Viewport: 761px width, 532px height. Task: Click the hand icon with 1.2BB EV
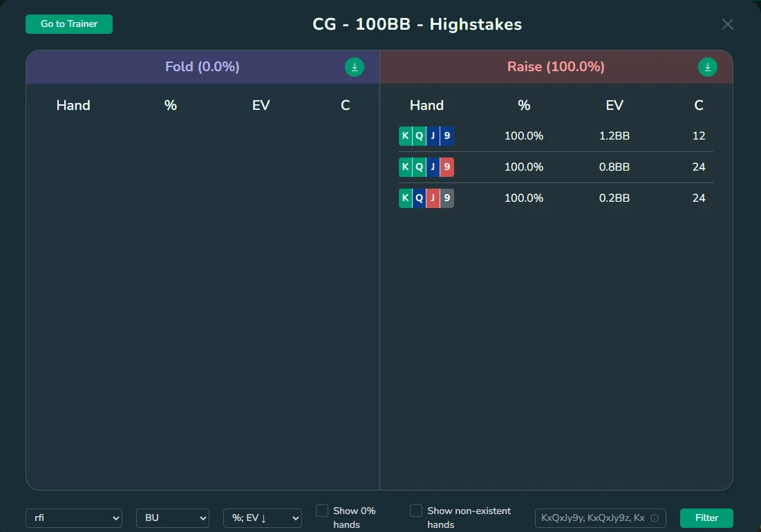[426, 136]
